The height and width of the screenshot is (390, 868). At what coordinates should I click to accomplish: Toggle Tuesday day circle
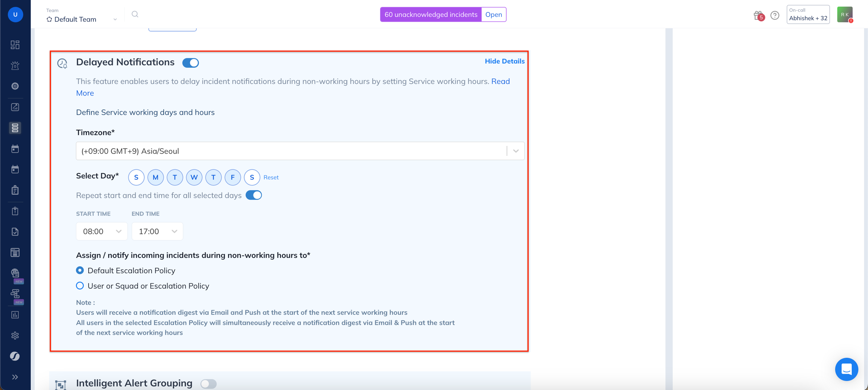pyautogui.click(x=175, y=177)
